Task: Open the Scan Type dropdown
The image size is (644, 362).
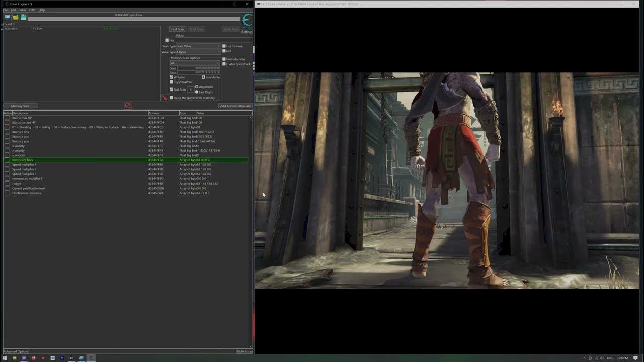Action: [198, 46]
